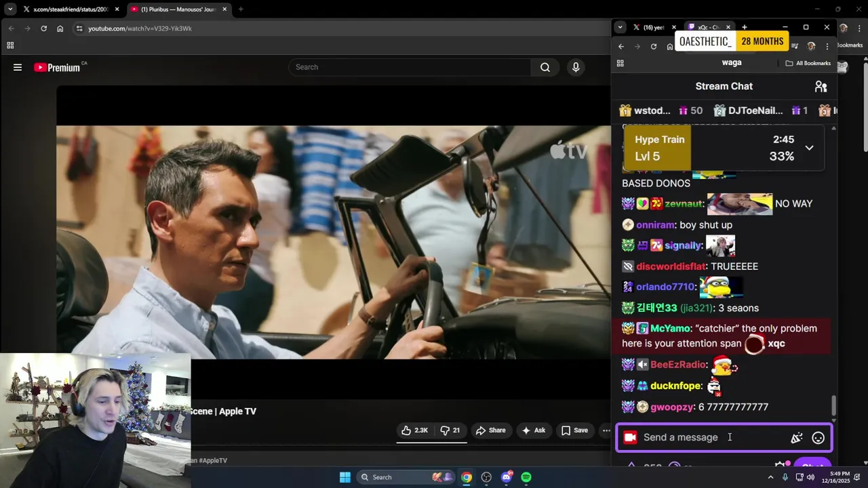The image size is (868, 488).
Task: Open home page in the YouTube browser window
Action: pyautogui.click(x=60, y=28)
